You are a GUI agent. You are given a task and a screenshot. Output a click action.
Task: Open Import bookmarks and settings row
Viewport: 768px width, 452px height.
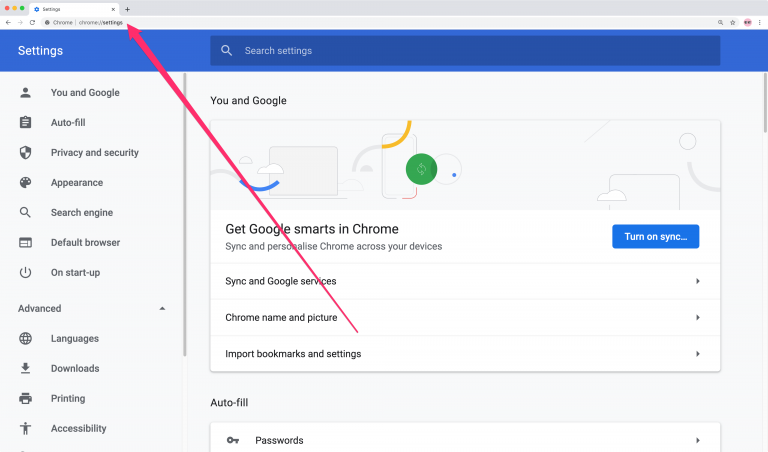[465, 354]
